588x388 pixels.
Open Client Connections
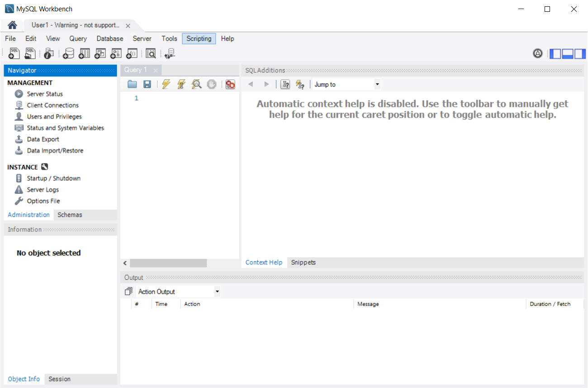[x=52, y=105]
